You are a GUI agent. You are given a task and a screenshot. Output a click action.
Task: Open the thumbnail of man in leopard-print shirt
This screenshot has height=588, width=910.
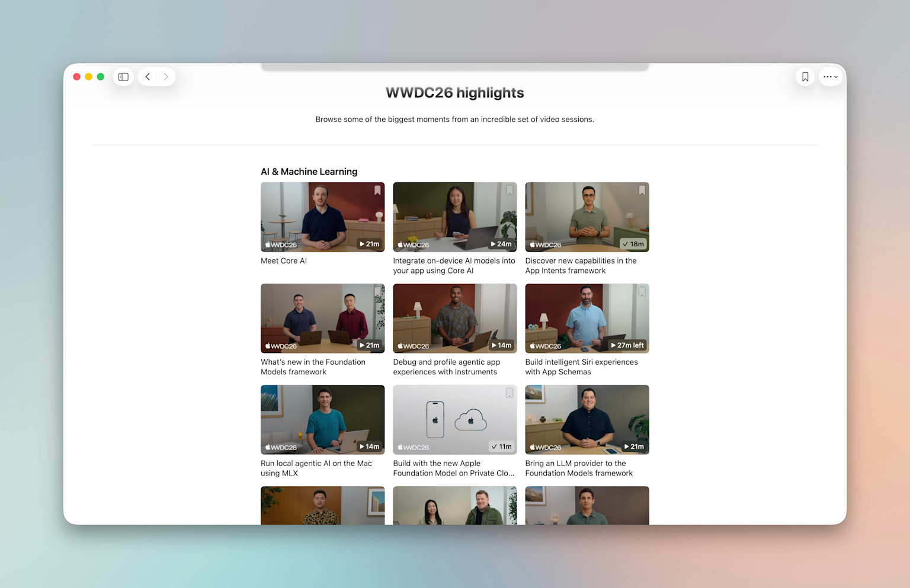point(322,505)
